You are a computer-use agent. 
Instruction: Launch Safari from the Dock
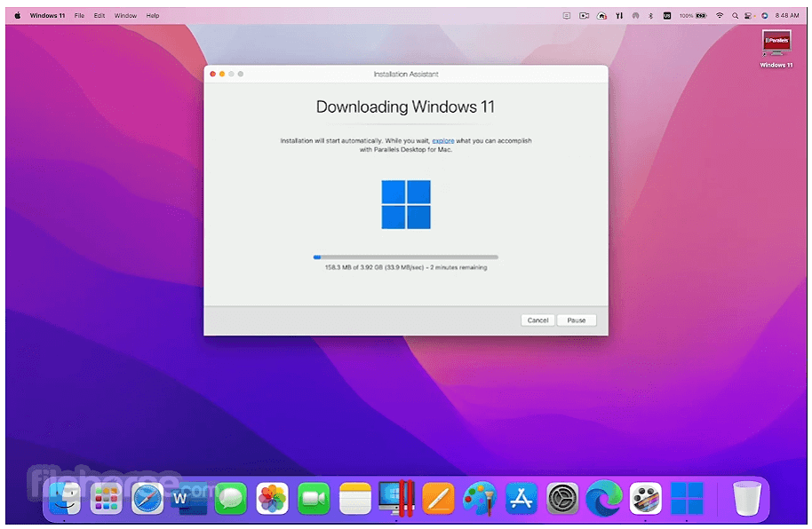pos(147,499)
